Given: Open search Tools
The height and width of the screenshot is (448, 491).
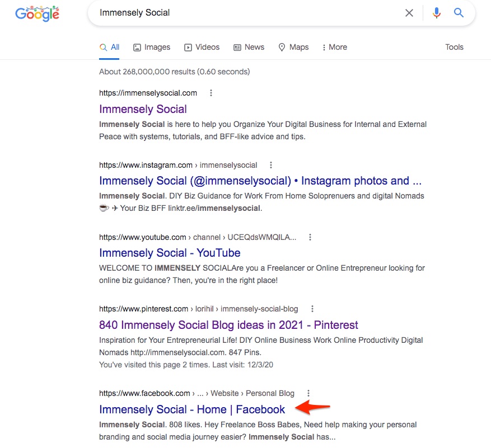Looking at the screenshot, I should coord(454,47).
